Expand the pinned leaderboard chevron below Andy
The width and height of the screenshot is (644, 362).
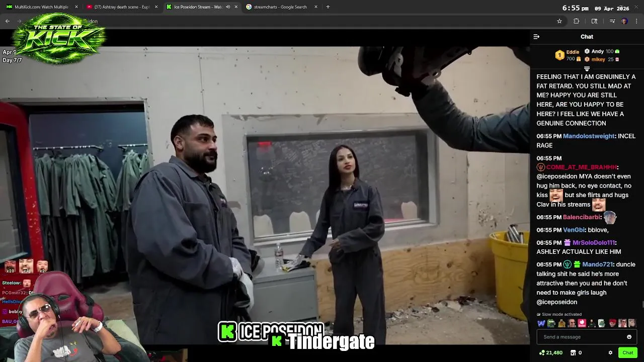coord(587,69)
